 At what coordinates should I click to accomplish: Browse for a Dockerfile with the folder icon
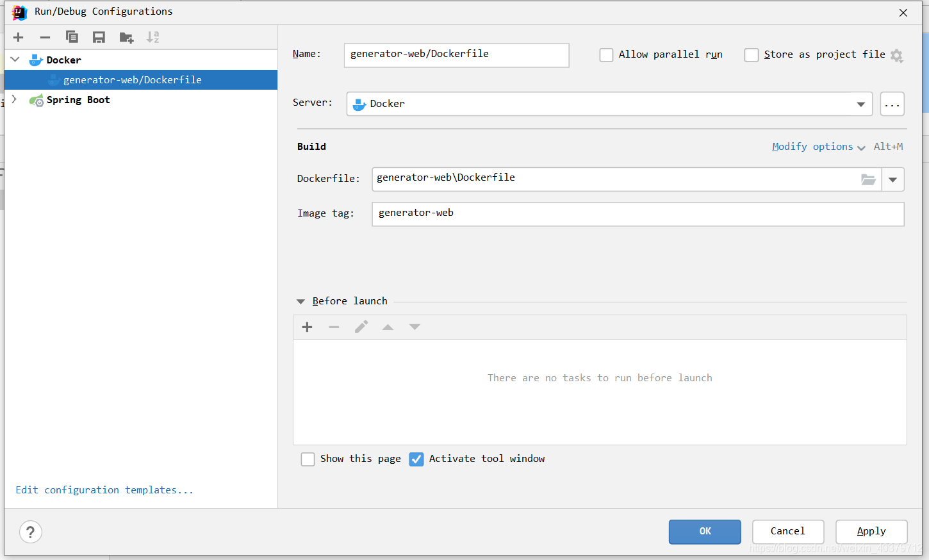pyautogui.click(x=868, y=179)
